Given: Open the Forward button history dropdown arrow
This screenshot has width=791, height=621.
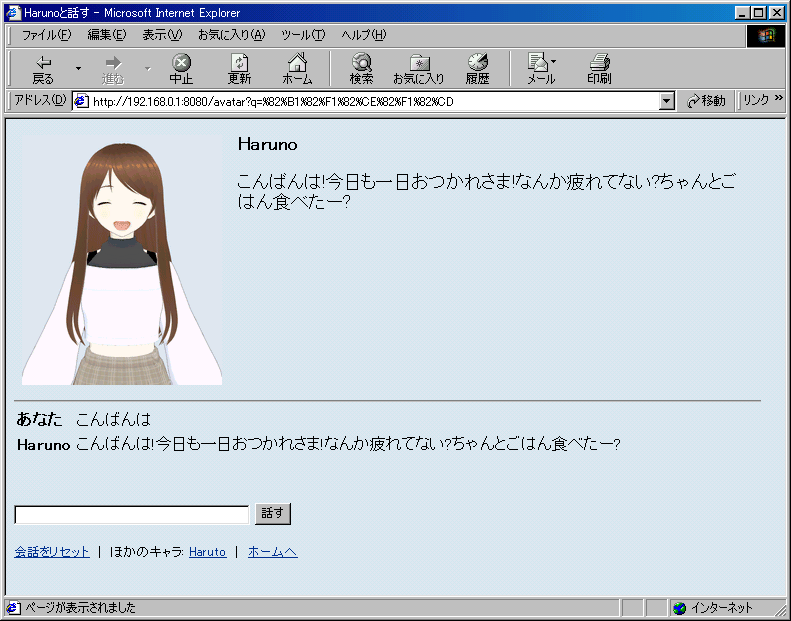Looking at the screenshot, I should (148, 68).
